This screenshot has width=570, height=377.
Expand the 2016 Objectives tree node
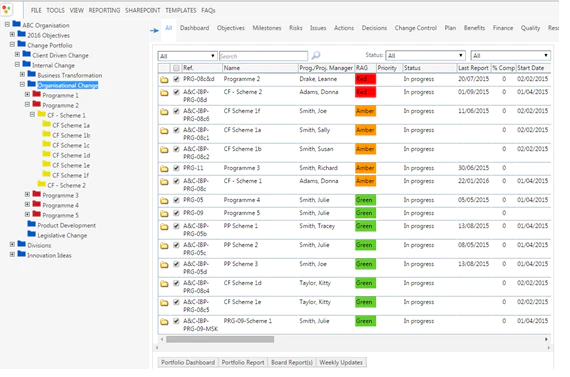tap(12, 35)
